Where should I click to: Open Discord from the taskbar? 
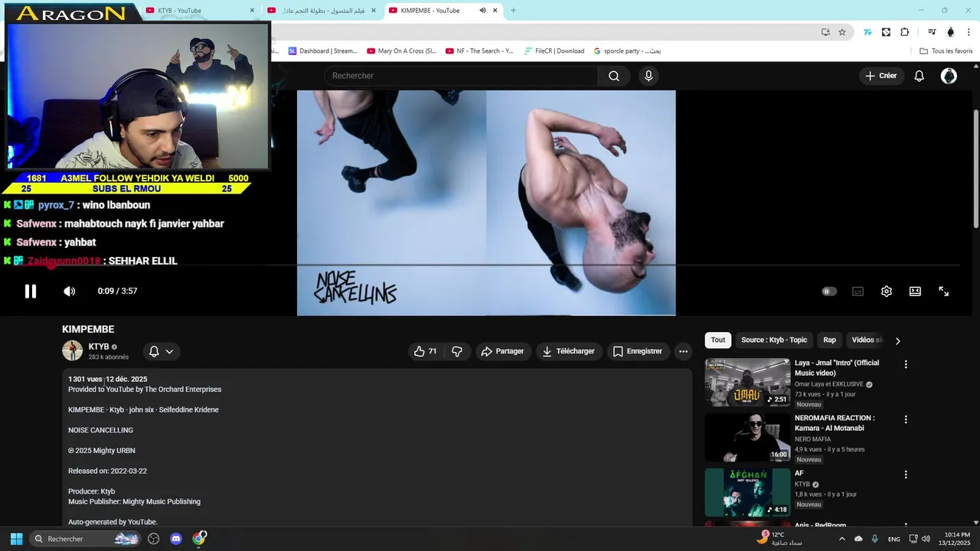pos(176,539)
